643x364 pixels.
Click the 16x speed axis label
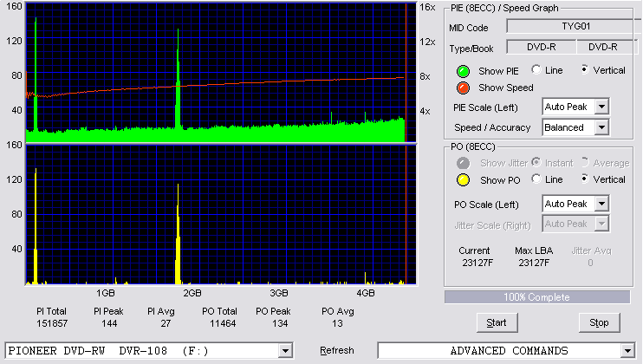427,8
